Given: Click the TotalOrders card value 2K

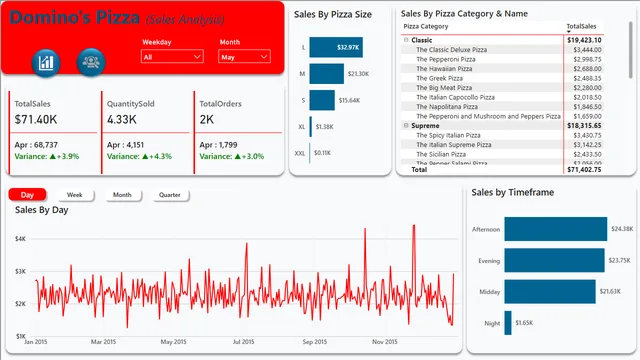Looking at the screenshot, I should [207, 119].
